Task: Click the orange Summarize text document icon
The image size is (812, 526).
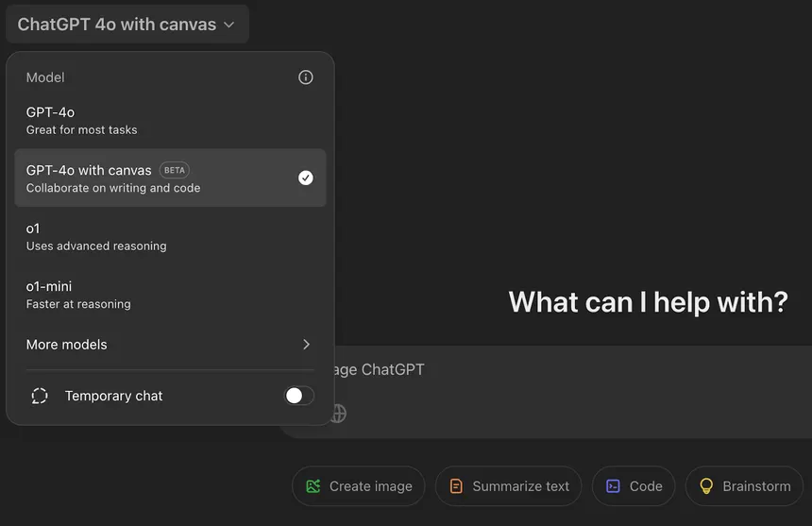Action: (456, 486)
